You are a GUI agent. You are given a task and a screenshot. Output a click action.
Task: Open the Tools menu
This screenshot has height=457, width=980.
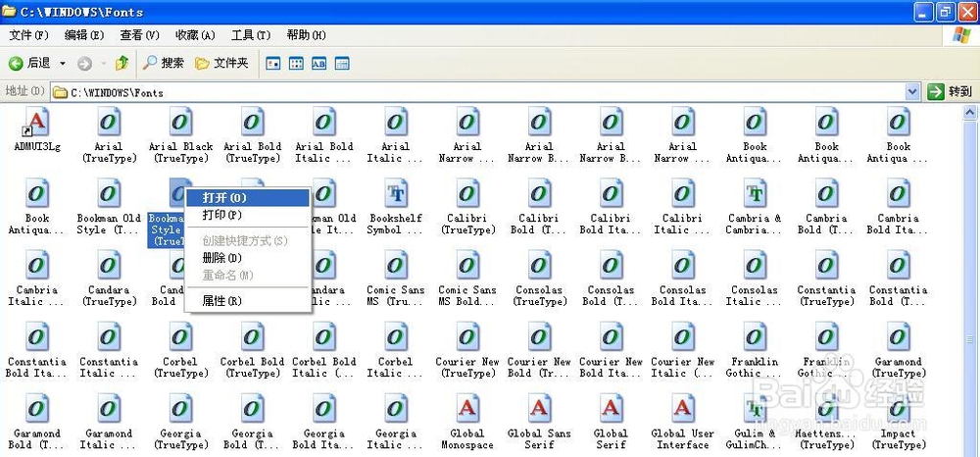coord(251,35)
